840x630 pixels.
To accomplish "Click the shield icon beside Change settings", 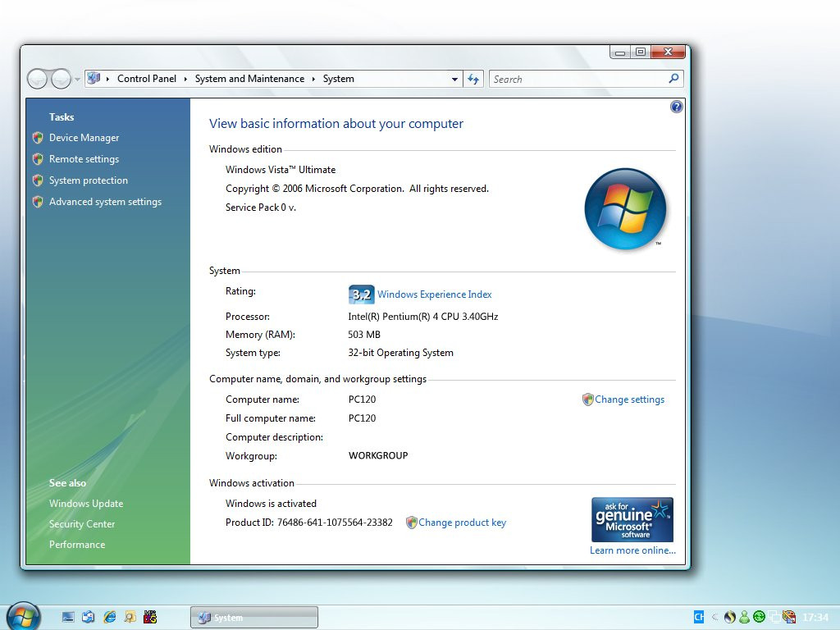I will click(x=587, y=399).
